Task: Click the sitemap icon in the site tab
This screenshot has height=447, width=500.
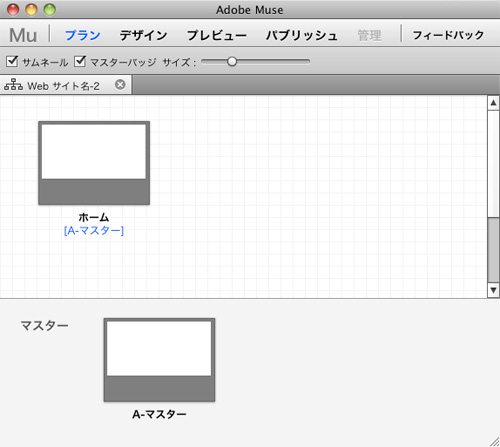Action: pos(13,85)
